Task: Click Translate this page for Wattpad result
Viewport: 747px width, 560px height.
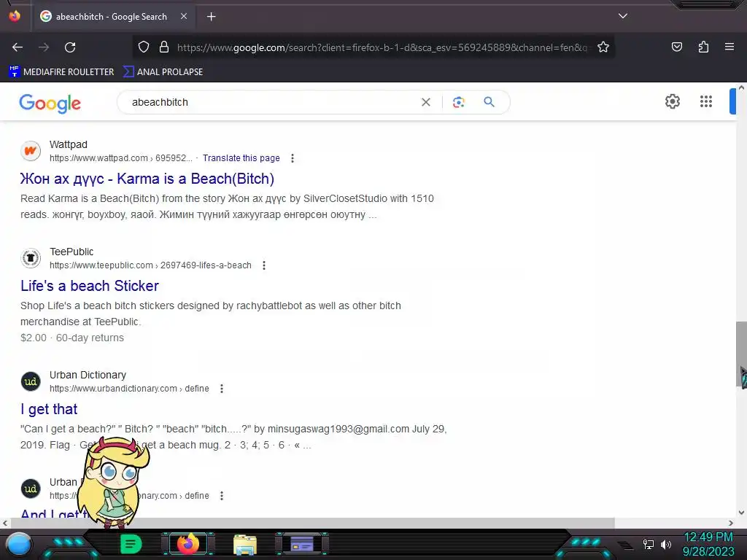Action: [241, 158]
